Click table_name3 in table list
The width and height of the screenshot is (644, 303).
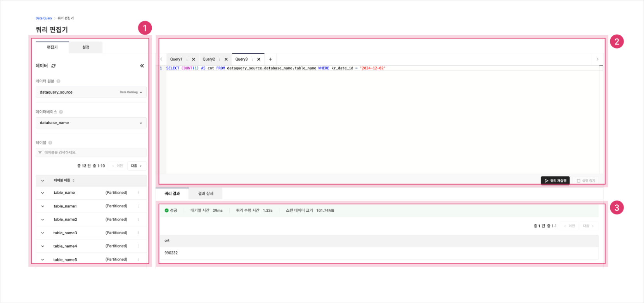coord(65,233)
